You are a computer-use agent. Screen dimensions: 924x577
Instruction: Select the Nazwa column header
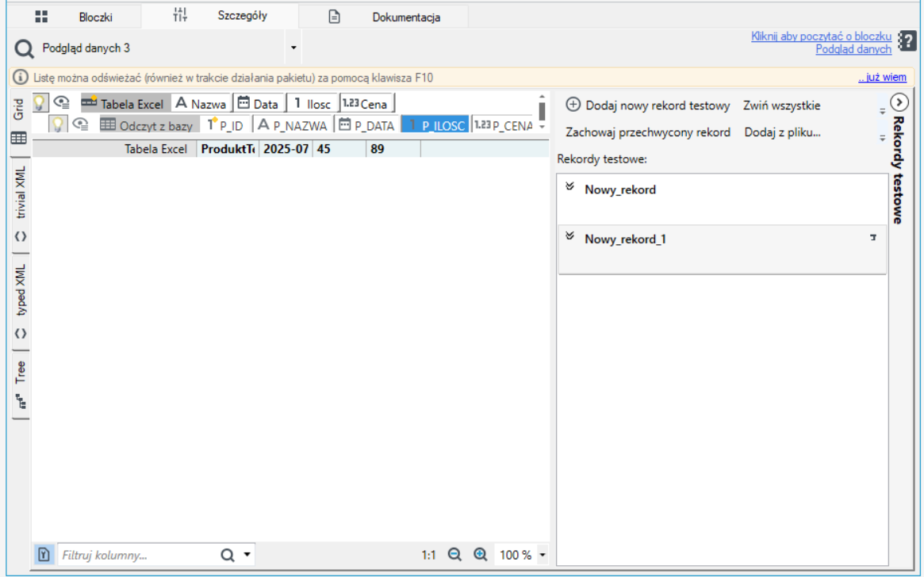point(201,104)
